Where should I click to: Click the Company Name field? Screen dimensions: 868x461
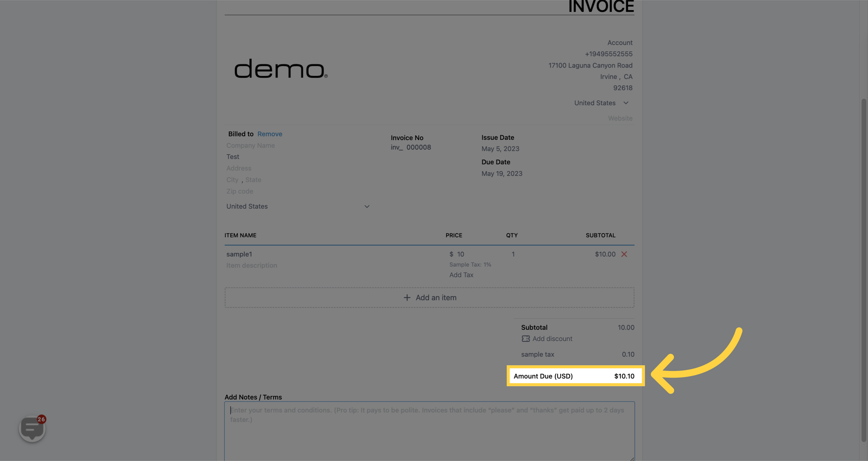coord(250,145)
